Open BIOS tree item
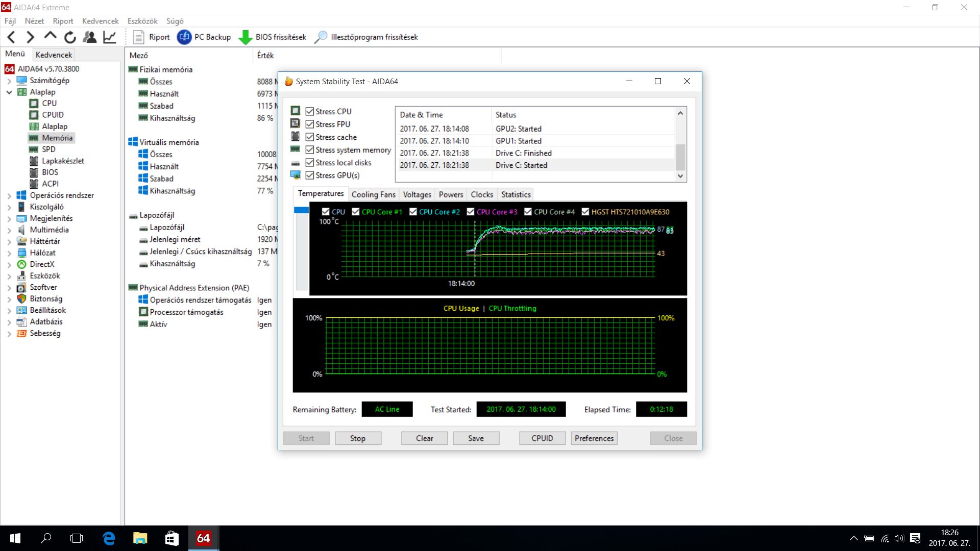980x551 pixels. pyautogui.click(x=50, y=172)
